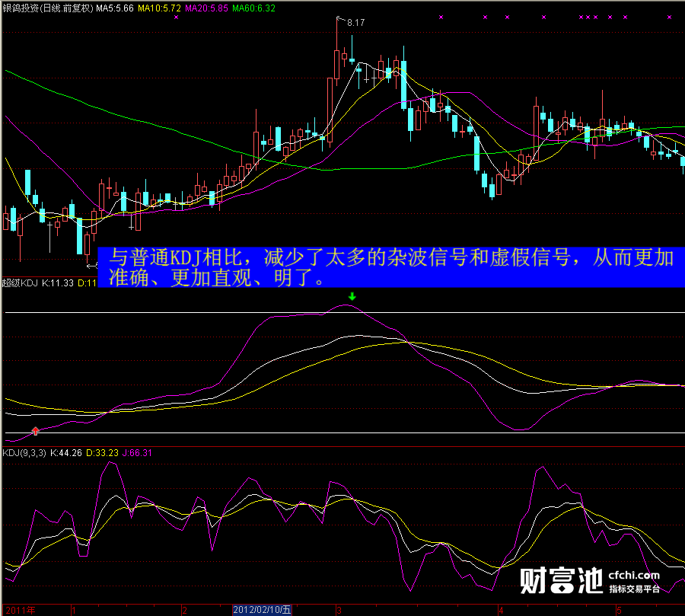Click month 5 marker on time axis

(x=619, y=611)
